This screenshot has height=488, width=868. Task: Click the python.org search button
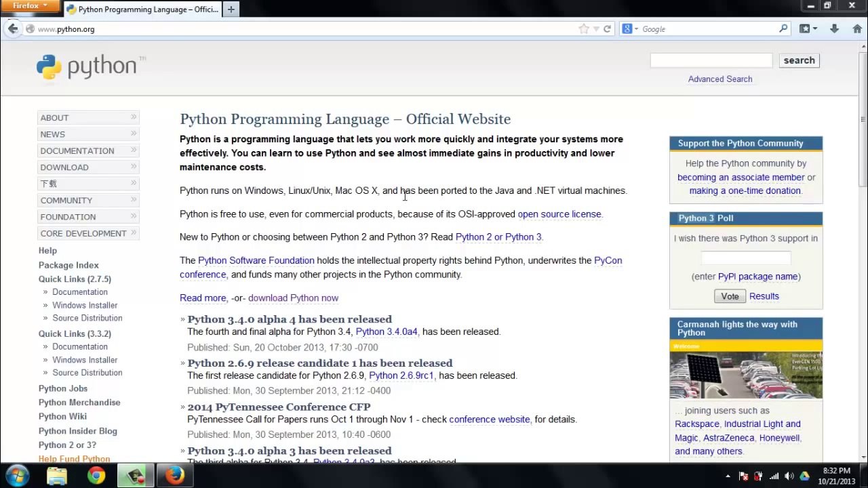pyautogui.click(x=799, y=60)
